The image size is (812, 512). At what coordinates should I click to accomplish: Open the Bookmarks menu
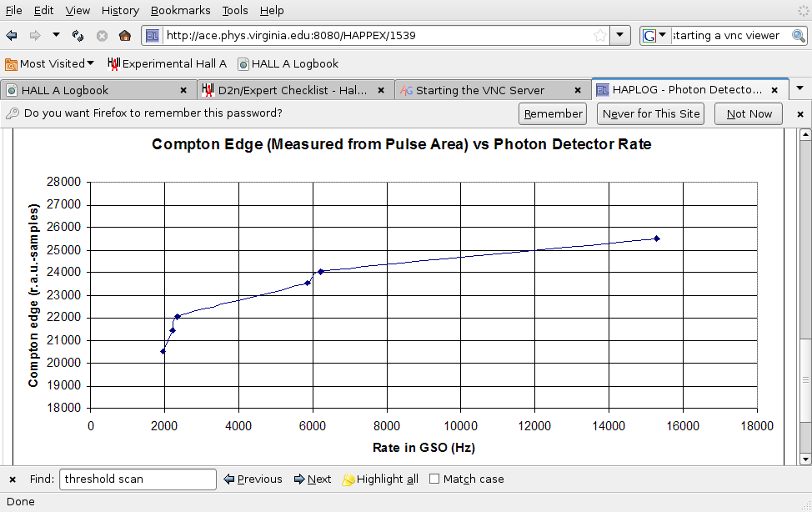[x=180, y=10]
